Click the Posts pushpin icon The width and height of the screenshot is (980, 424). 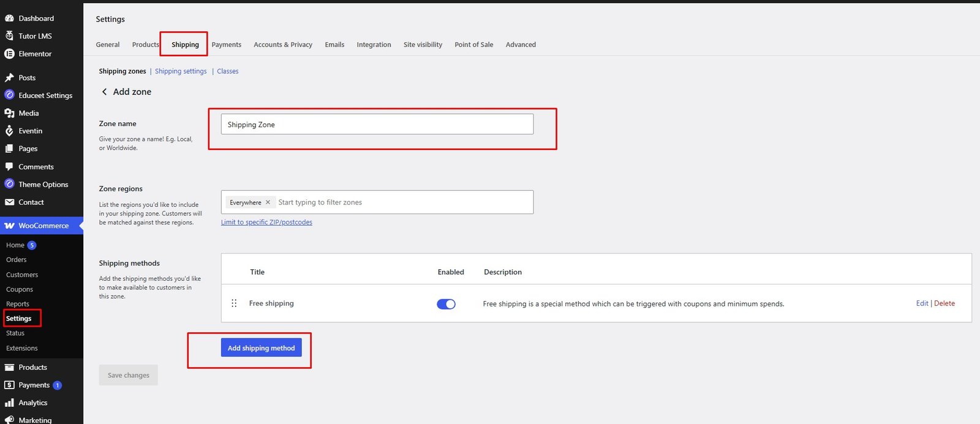coord(9,78)
